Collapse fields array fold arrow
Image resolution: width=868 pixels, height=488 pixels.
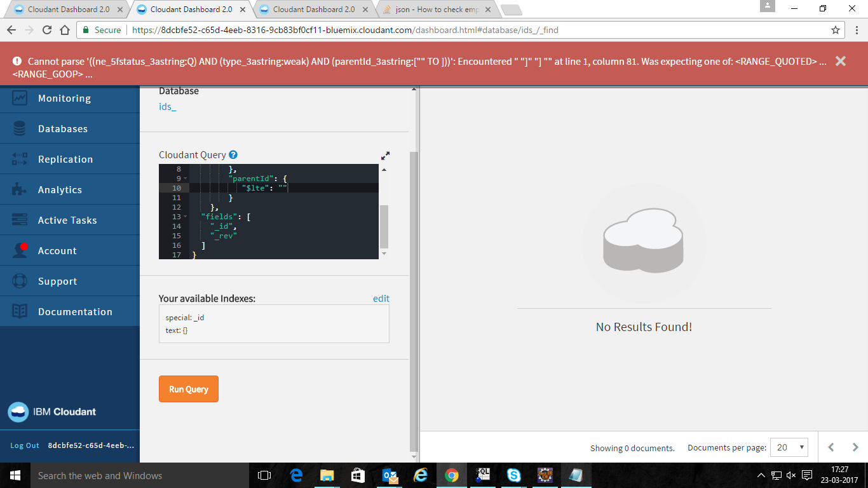tap(185, 217)
